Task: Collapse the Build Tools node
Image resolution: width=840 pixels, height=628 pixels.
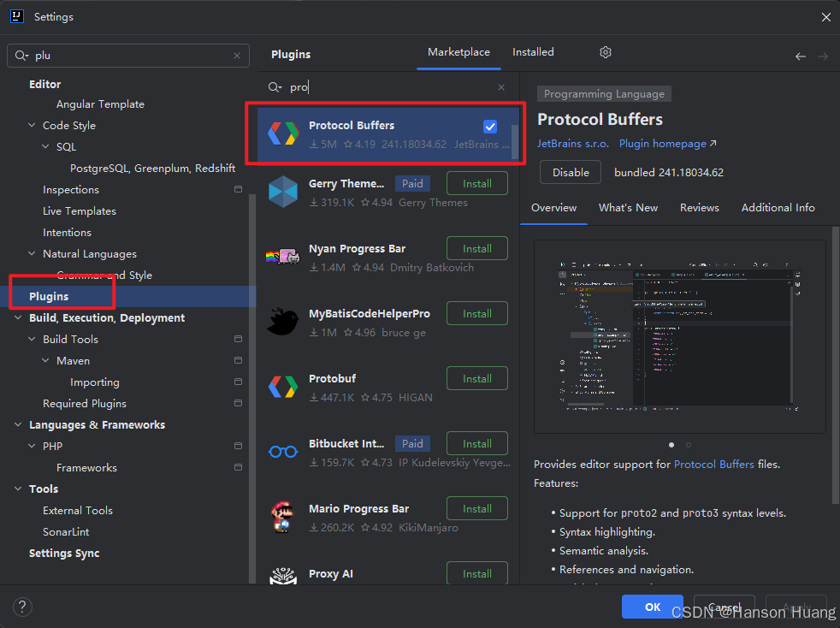Action: tap(32, 339)
